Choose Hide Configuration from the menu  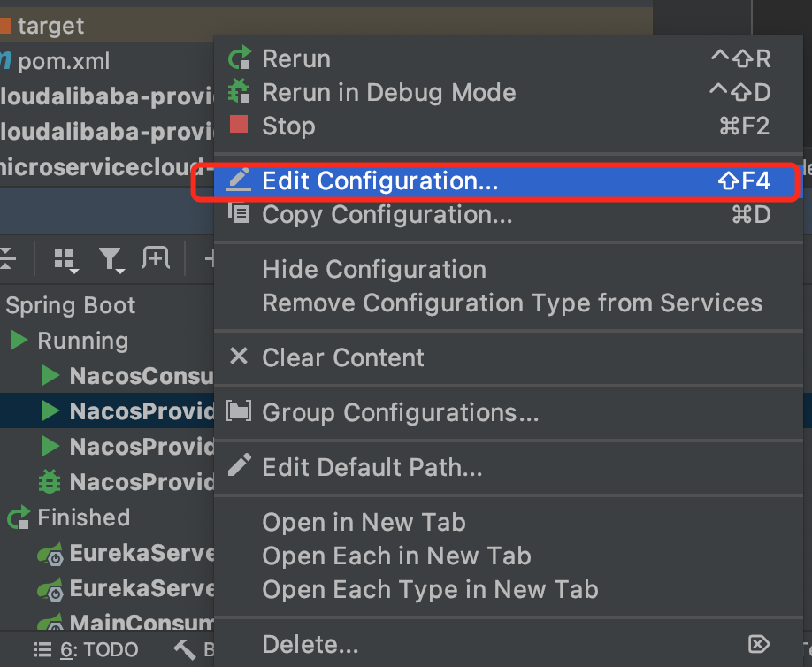(374, 270)
